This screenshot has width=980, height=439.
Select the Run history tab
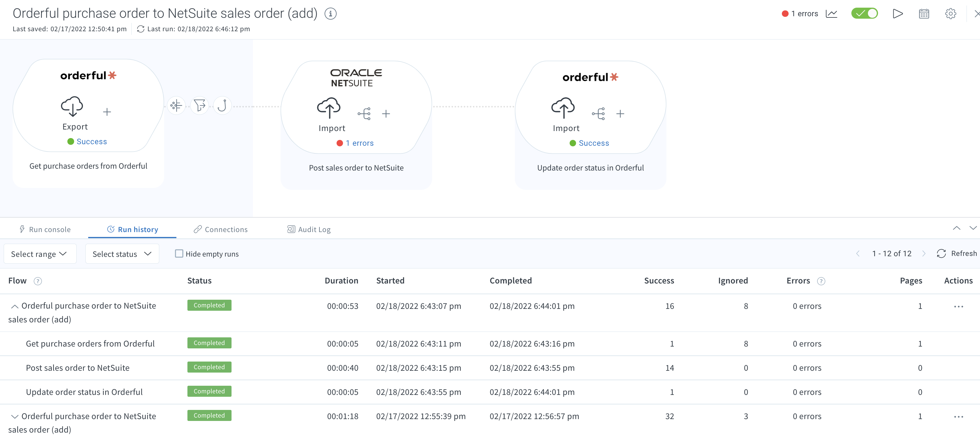[132, 229]
